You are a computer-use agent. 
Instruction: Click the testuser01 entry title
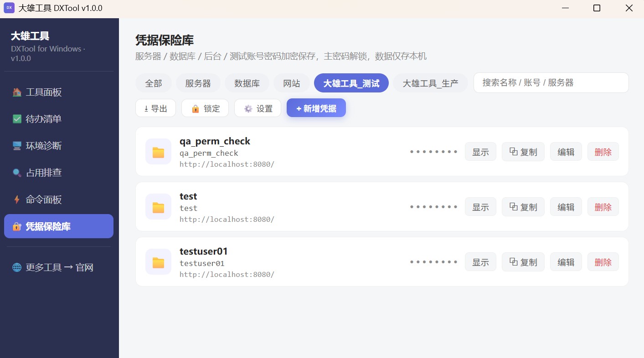click(203, 251)
